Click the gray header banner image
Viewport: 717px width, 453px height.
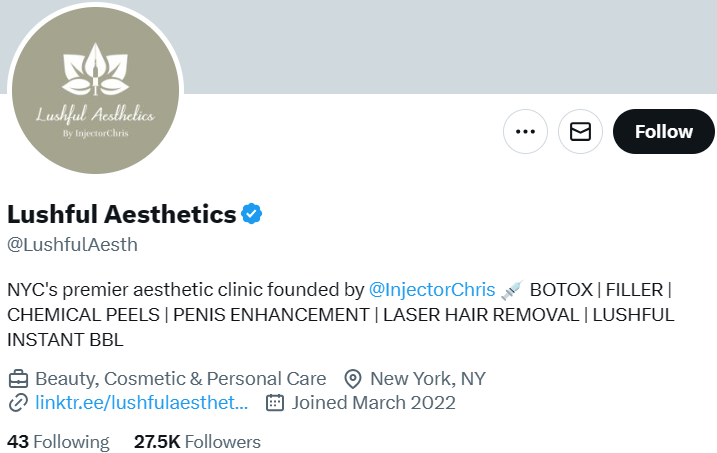point(448,47)
